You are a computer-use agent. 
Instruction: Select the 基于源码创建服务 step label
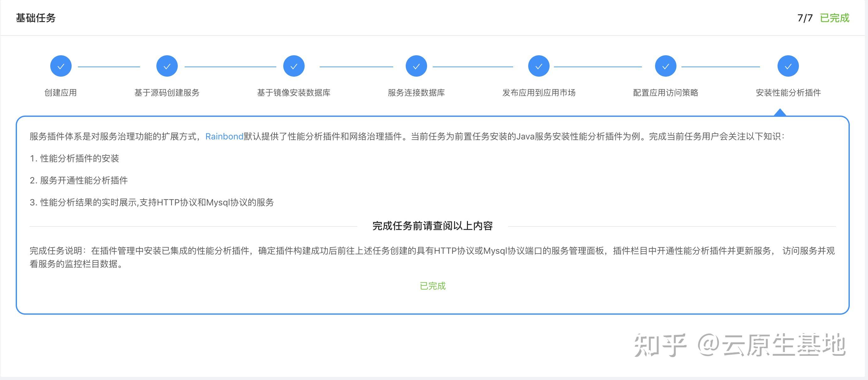167,93
